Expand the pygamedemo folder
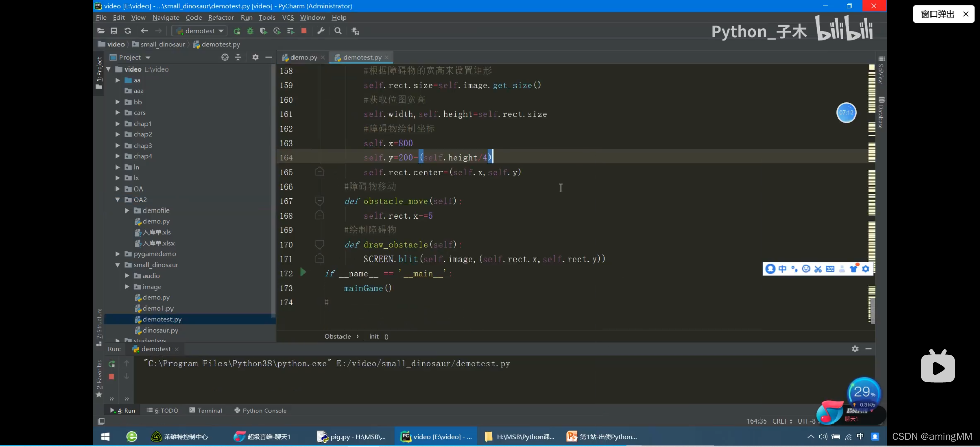The image size is (980, 447). 118,254
